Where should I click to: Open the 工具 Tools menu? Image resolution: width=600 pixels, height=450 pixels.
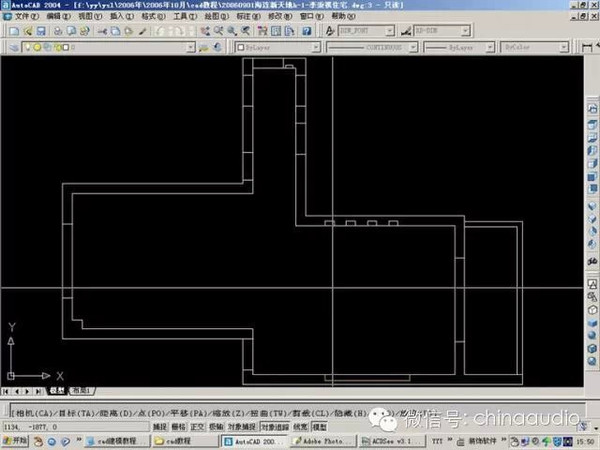tap(185, 16)
